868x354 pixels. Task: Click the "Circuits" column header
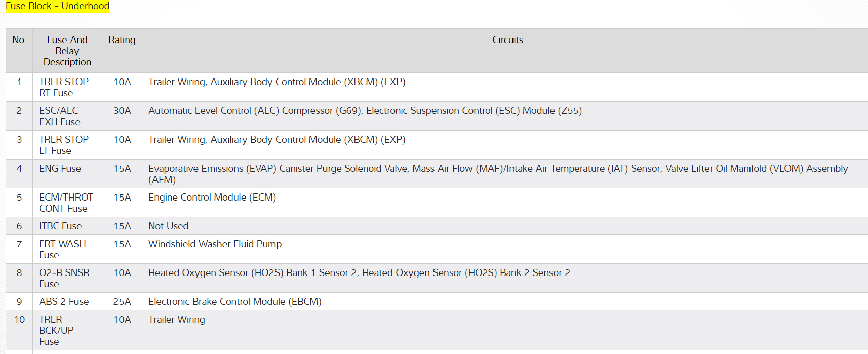[x=507, y=40]
